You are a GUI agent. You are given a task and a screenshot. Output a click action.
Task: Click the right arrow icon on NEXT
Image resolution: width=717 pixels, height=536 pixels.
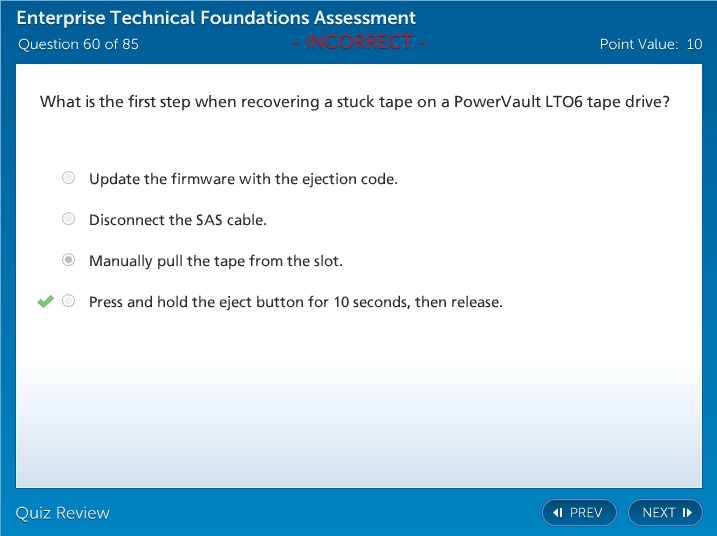click(x=687, y=513)
